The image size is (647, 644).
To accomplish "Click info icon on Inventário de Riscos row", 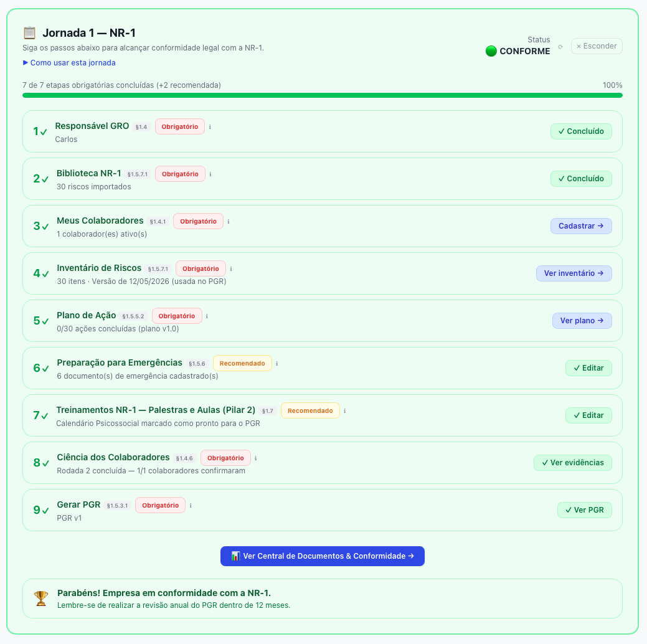I will 231,268.
